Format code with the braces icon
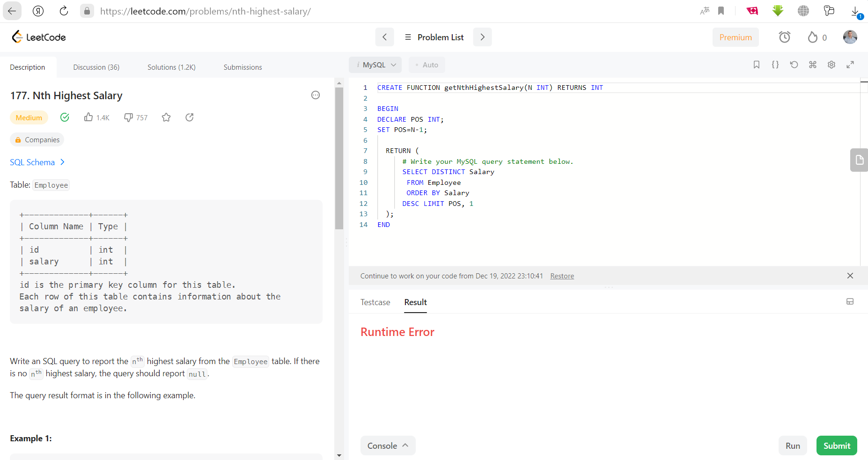 (x=775, y=65)
